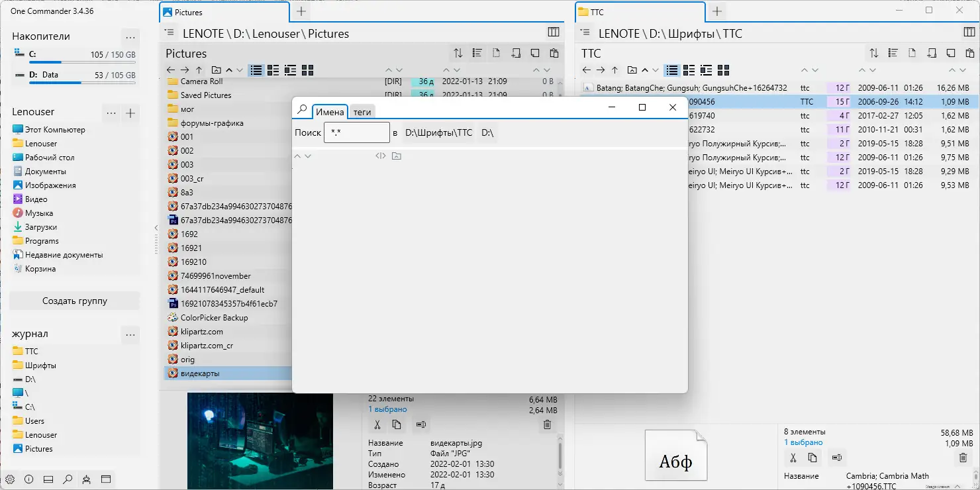Image resolution: width=980 pixels, height=490 pixels.
Task: Go back in the Pictures pane
Action: pos(171,70)
